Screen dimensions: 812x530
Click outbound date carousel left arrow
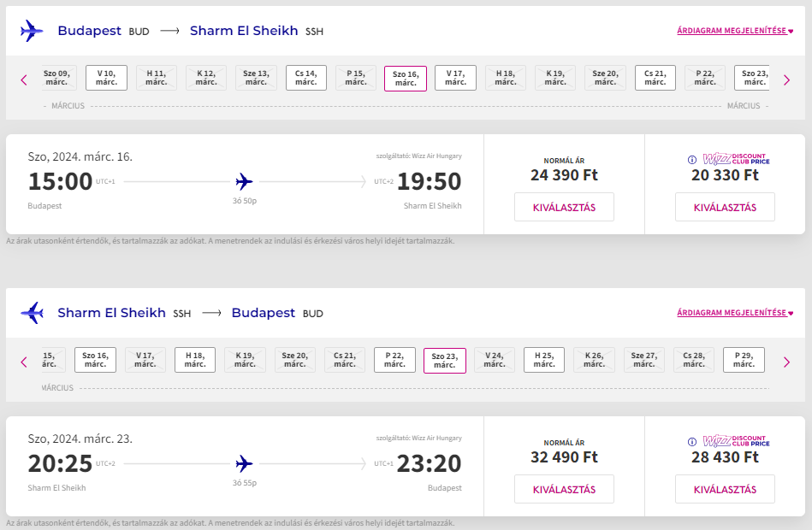pyautogui.click(x=24, y=80)
